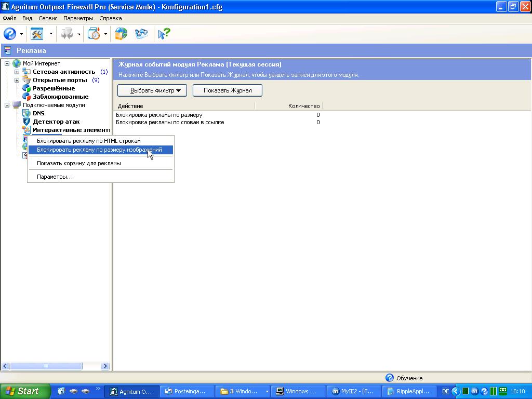The height and width of the screenshot is (399, 532).
Task: Click the Подключаемые модули computer icon
Action: [17, 105]
